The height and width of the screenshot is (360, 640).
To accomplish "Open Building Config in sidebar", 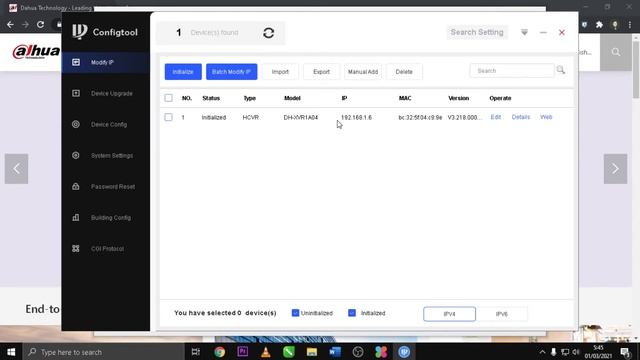I will tap(106, 218).
